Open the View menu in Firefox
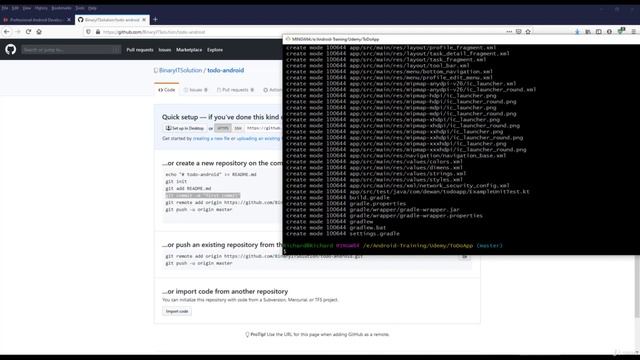 pos(27,8)
